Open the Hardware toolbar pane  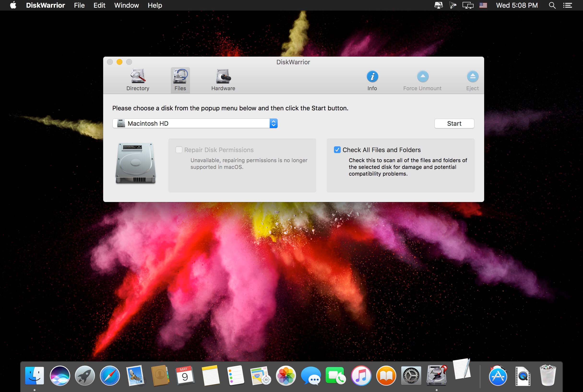[x=223, y=80]
